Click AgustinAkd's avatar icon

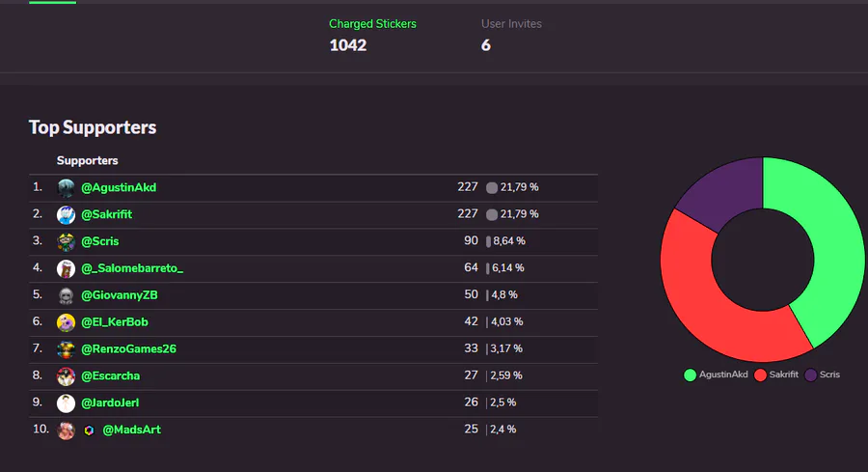[x=66, y=187]
